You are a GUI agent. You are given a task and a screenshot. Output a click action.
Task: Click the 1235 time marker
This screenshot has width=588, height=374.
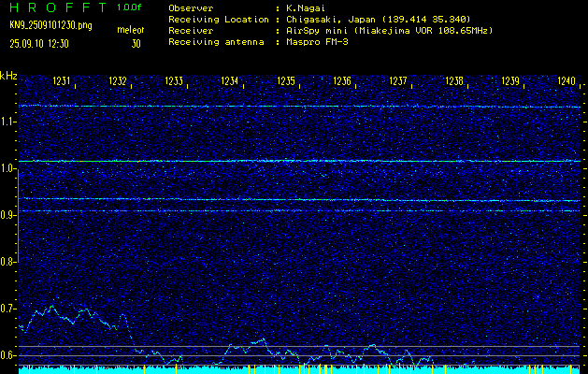[x=286, y=80]
